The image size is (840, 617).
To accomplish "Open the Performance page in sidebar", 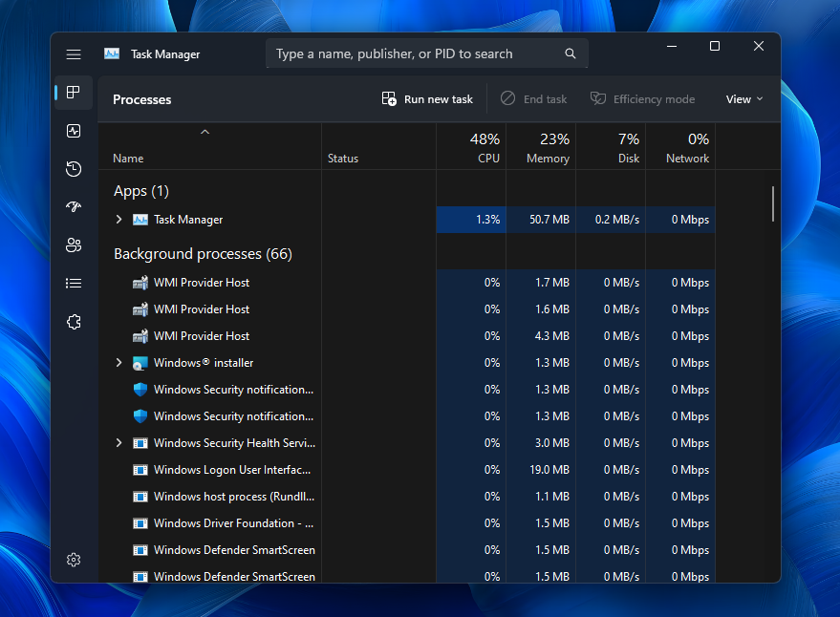I will (74, 131).
